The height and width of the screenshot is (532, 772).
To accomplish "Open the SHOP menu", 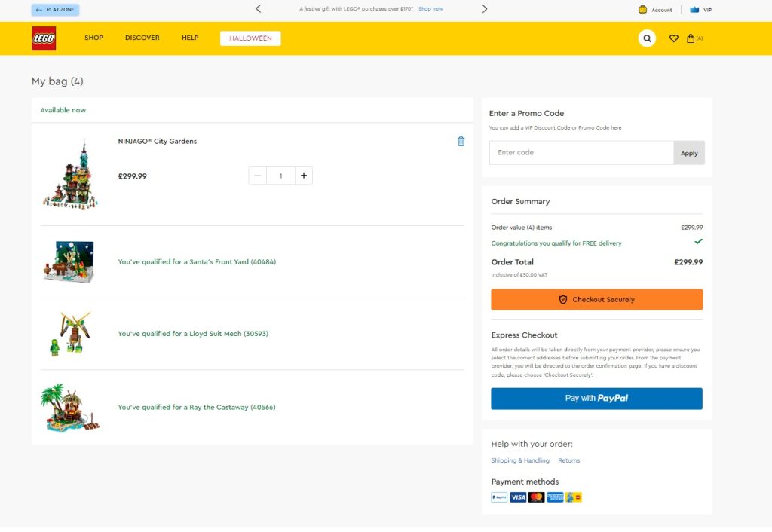I will click(x=93, y=38).
